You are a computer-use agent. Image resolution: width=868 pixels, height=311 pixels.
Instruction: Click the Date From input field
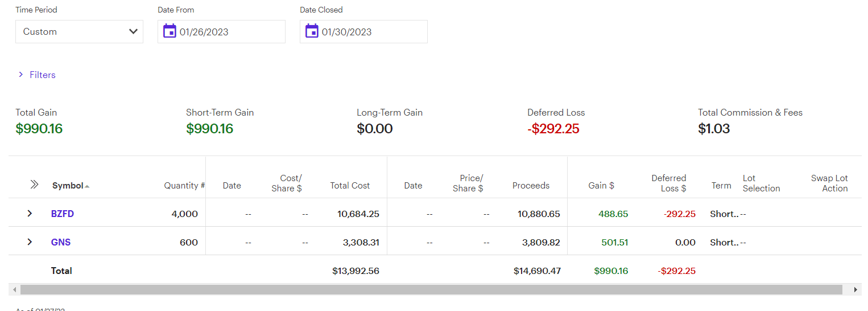[228, 32]
